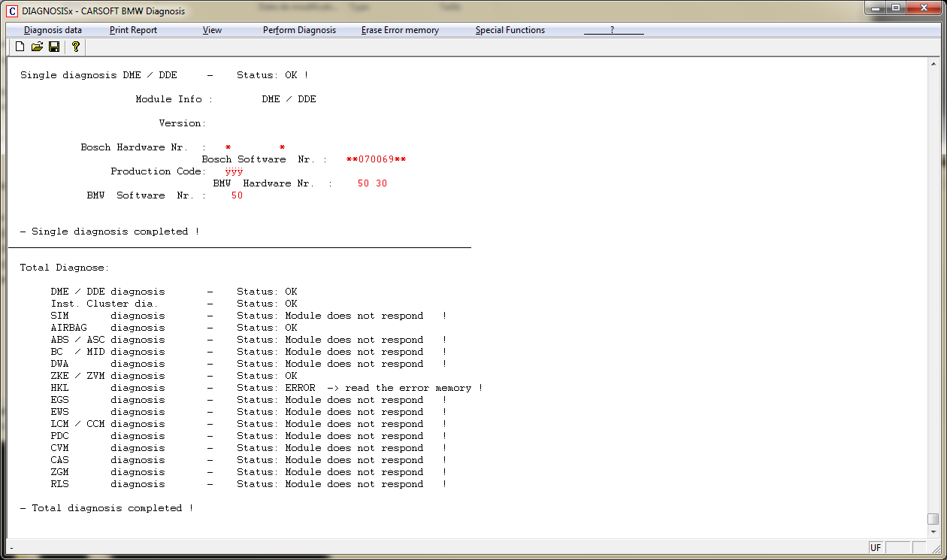Minimize the CARSOFT BMW Diagnosis window
This screenshot has width=947, height=560.
875,8
